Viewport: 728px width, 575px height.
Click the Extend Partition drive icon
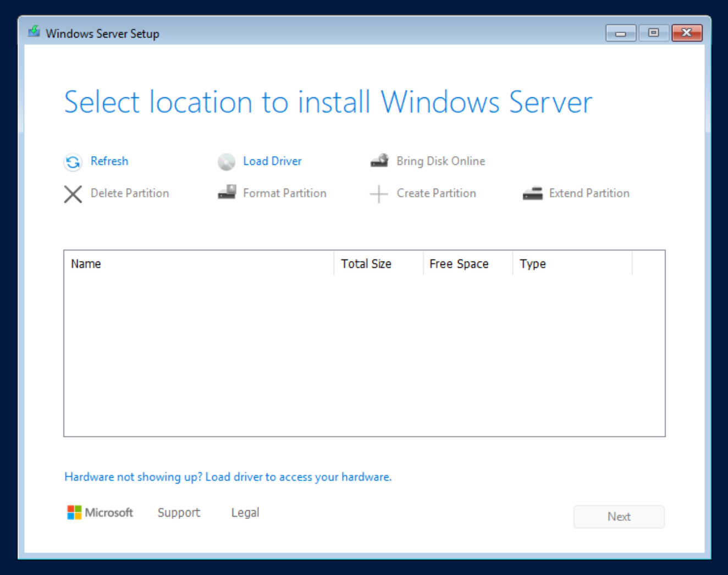[x=533, y=193]
